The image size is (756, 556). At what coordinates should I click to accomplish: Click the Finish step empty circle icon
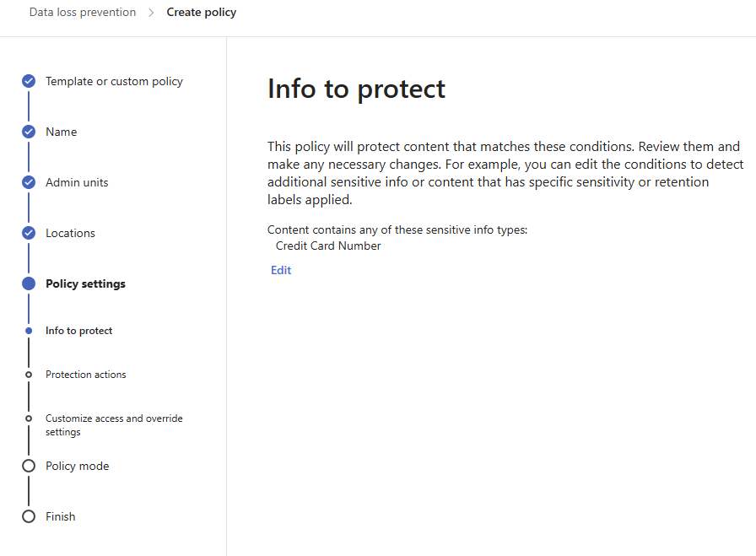pos(29,516)
